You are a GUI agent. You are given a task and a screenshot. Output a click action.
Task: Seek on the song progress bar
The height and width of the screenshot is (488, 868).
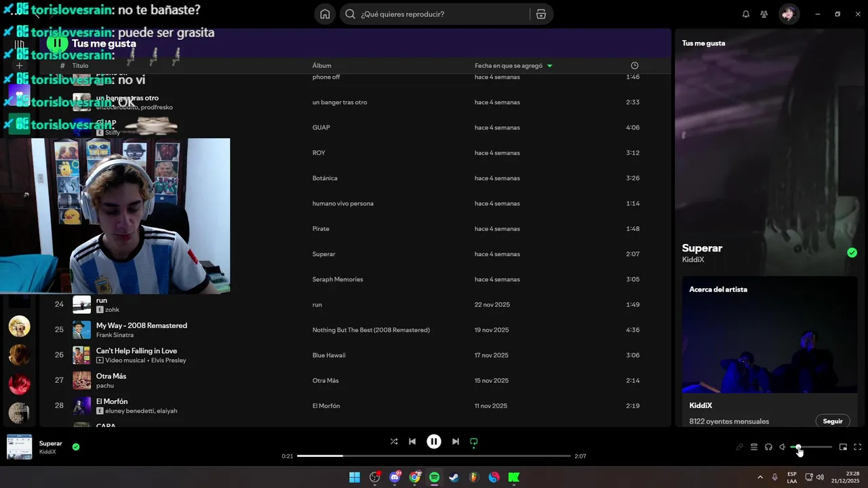[434, 456]
